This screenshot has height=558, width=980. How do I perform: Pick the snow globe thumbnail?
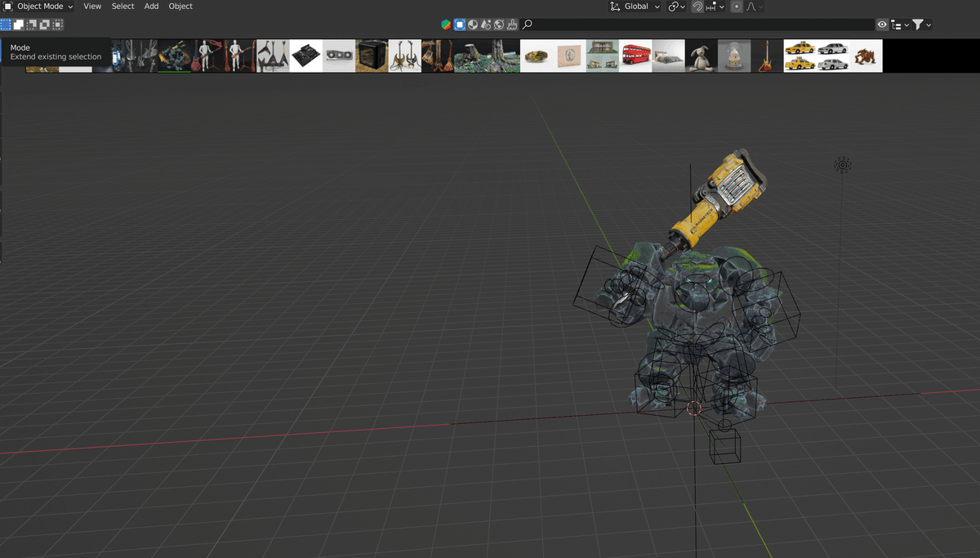point(733,56)
